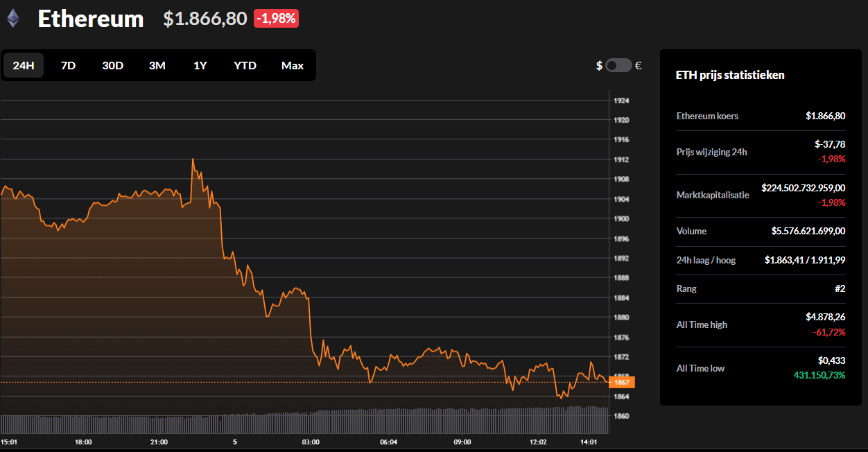Click the red -1,98% change badge
Screen dimensions: 868x452
276,19
